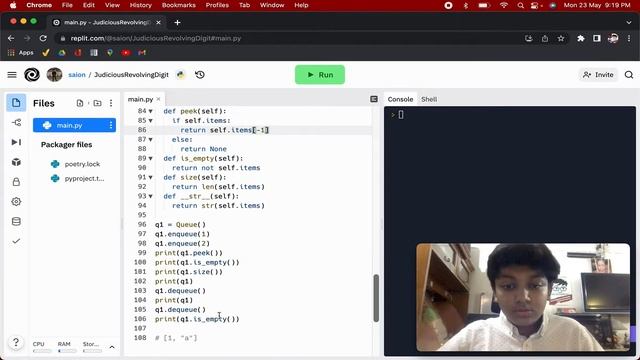This screenshot has width=640, height=360.
Task: Switch to the Console tab
Action: pyautogui.click(x=400, y=99)
